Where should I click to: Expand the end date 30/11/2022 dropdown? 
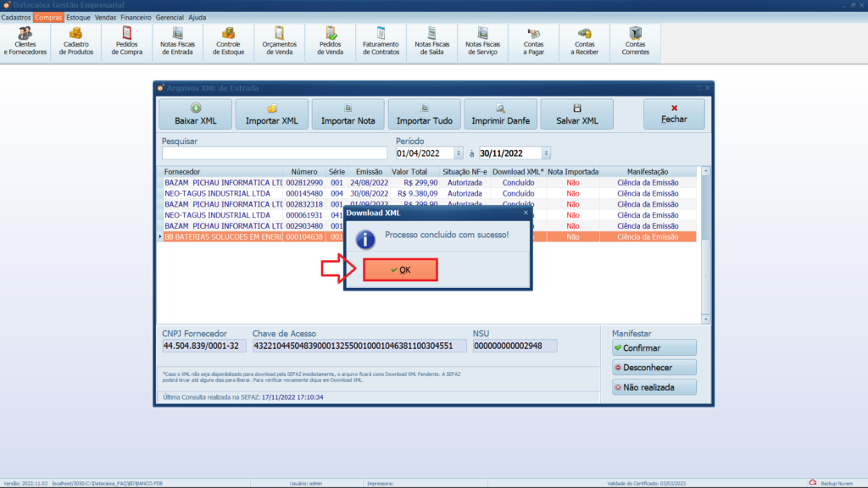click(x=547, y=153)
